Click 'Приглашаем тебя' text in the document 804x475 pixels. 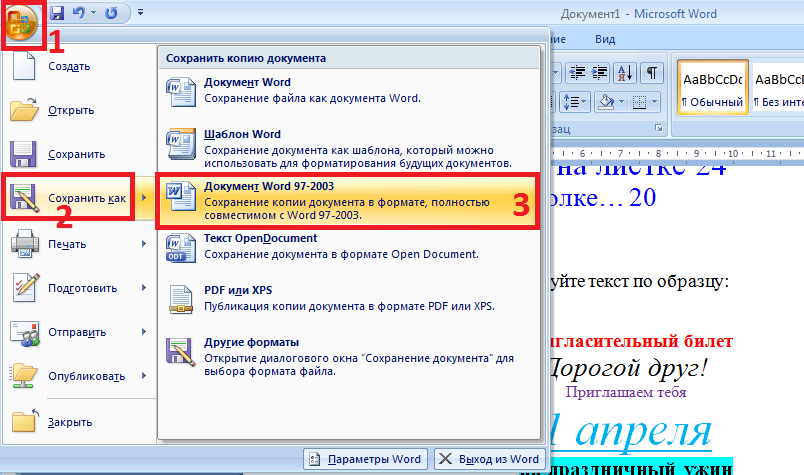point(626,392)
